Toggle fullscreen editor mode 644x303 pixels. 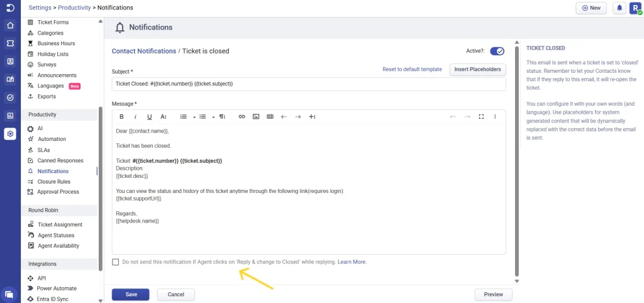tap(481, 117)
